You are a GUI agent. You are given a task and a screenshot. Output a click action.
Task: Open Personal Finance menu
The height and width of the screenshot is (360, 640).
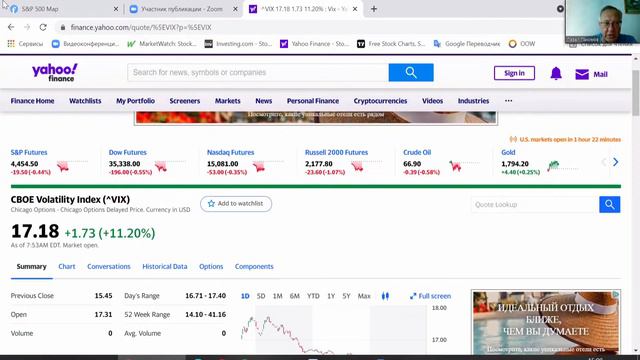[x=313, y=101]
